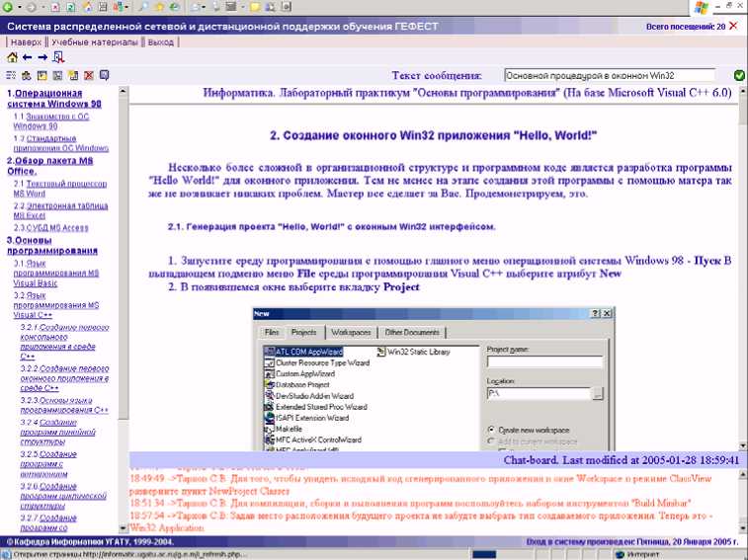The image size is (748, 560).
Task: Send message with green checkmark button
Action: [x=739, y=75]
